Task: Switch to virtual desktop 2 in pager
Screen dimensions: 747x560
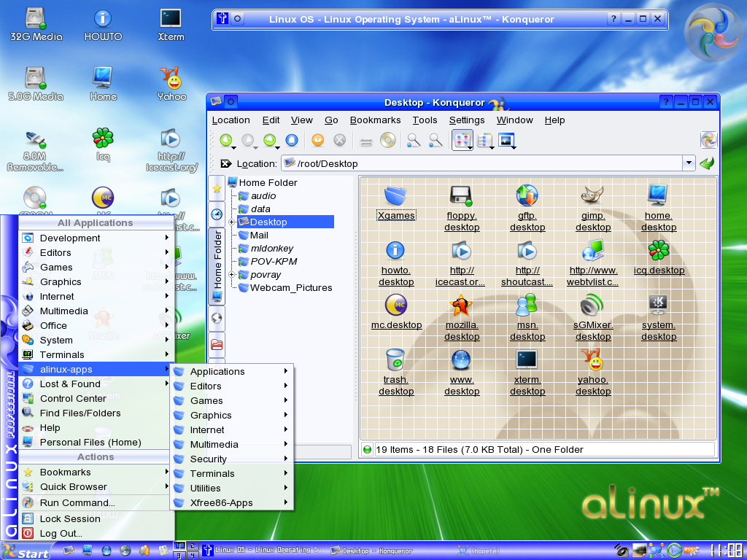Action: click(193, 546)
